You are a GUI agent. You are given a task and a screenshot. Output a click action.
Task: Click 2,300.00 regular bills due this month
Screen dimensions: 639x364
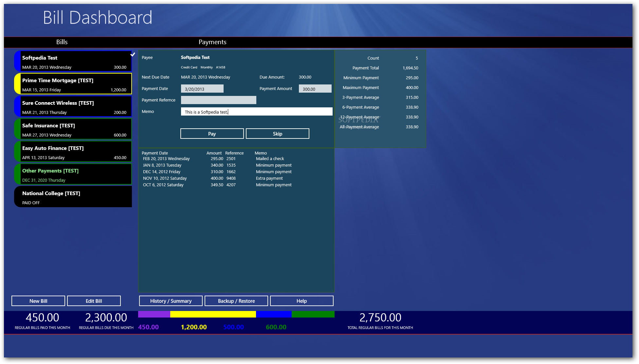tap(106, 318)
